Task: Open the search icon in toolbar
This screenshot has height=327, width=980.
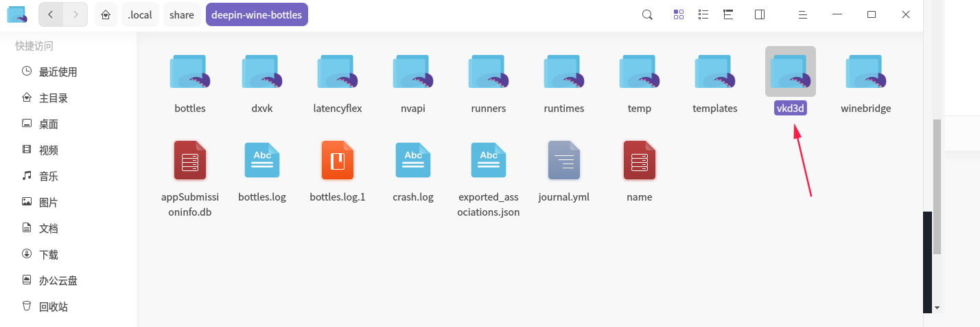Action: point(647,14)
